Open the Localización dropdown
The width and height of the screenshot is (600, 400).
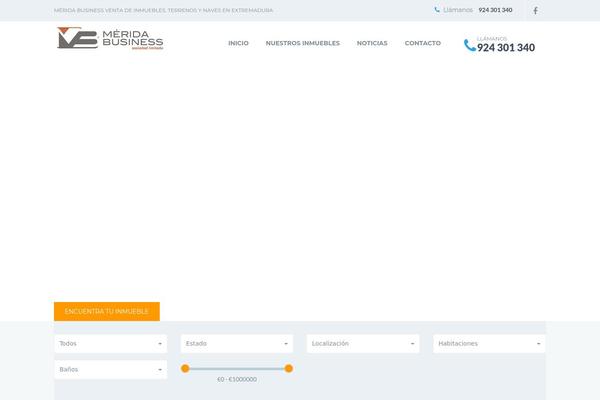363,344
